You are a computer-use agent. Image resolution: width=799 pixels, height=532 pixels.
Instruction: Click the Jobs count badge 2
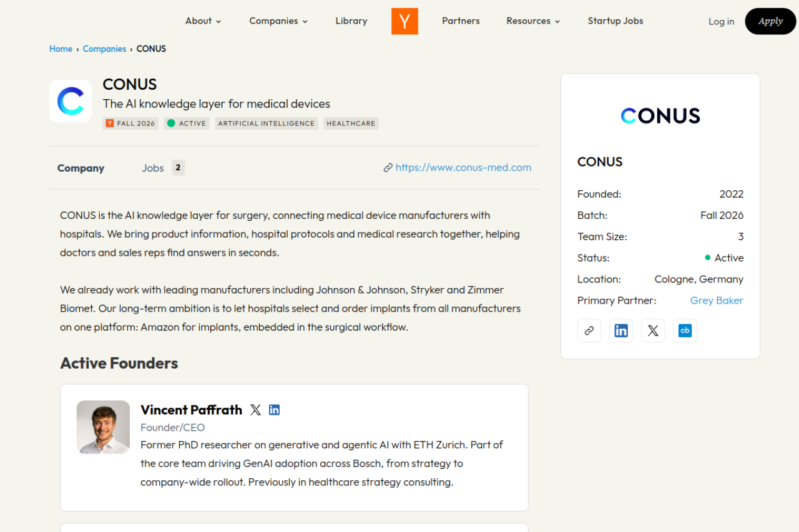click(179, 168)
